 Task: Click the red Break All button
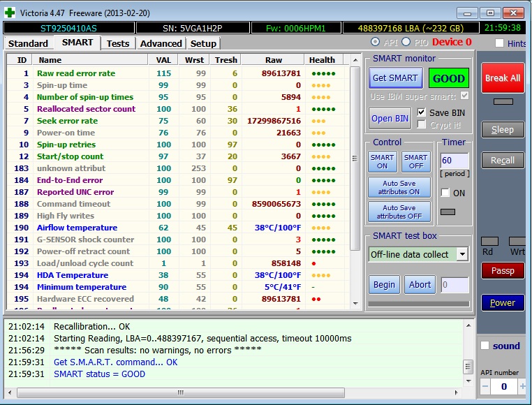502,78
